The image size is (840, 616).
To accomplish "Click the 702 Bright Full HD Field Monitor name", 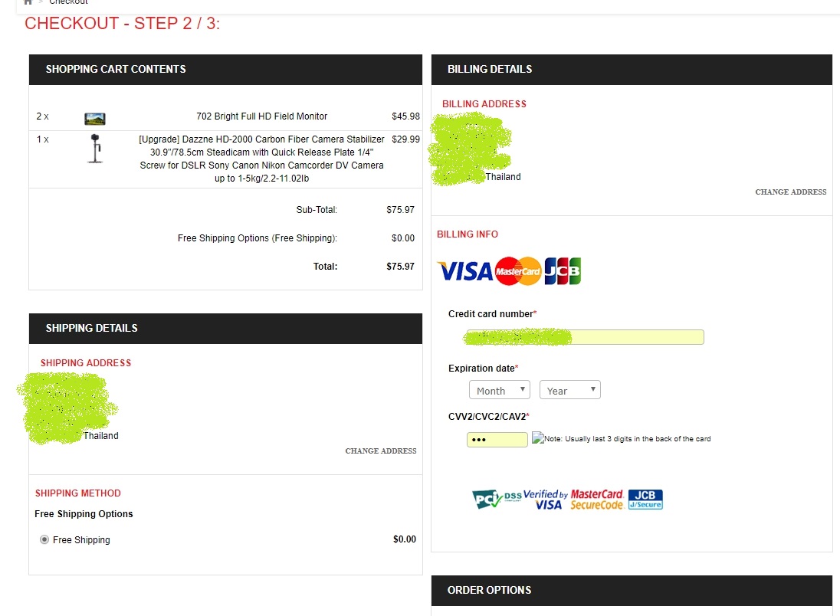I will pos(261,116).
